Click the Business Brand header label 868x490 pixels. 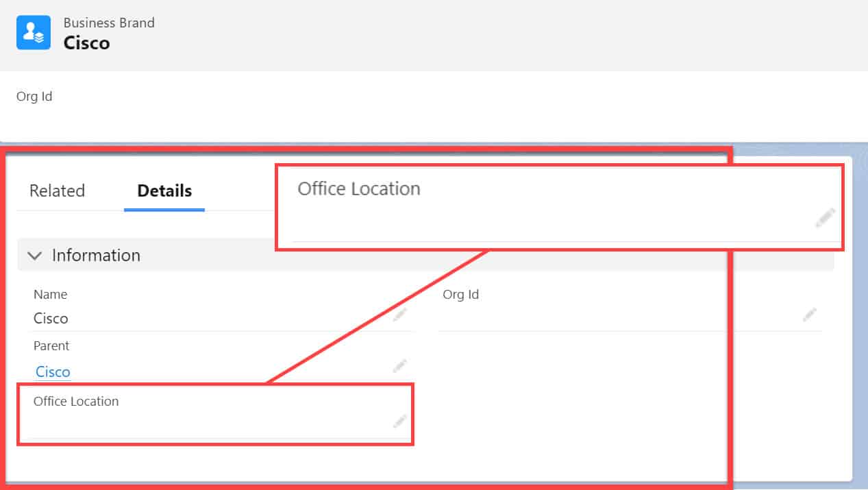pyautogui.click(x=109, y=23)
